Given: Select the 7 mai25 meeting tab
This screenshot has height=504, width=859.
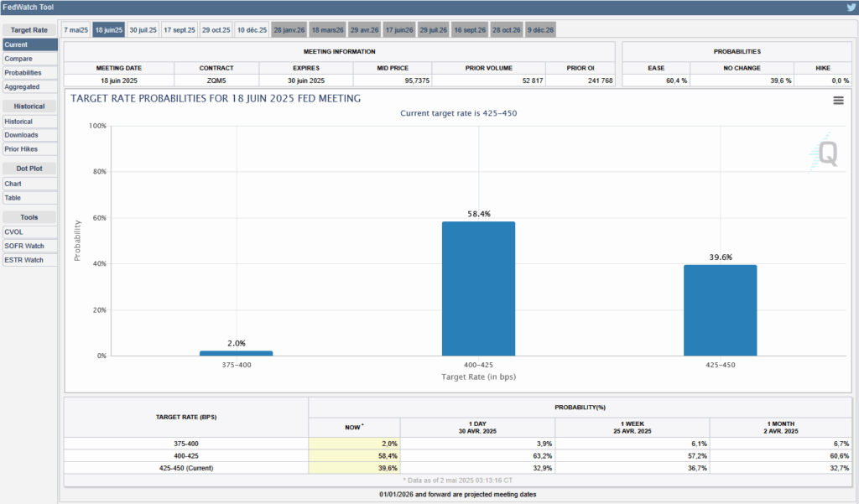Looking at the screenshot, I should click(76, 30).
